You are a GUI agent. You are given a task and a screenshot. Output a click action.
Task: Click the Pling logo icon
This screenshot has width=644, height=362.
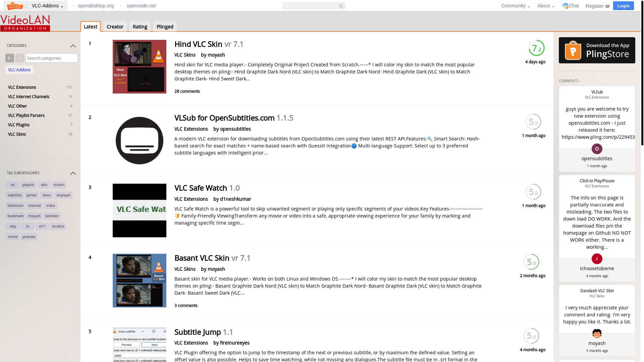coord(15,6)
